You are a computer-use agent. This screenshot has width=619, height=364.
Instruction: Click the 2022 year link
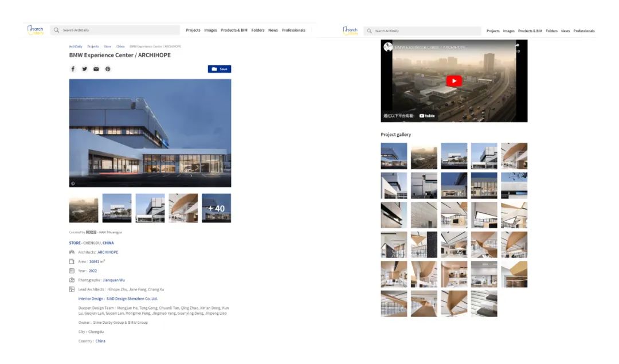coord(93,271)
